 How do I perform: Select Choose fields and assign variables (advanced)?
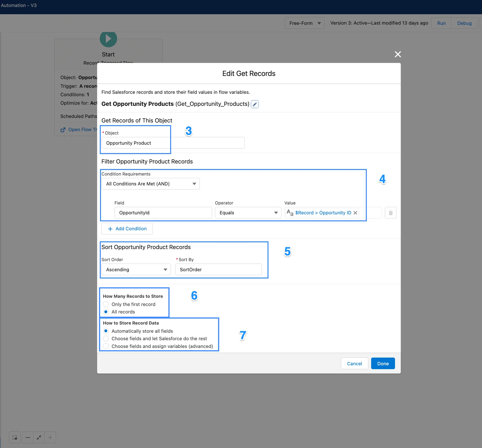click(106, 346)
